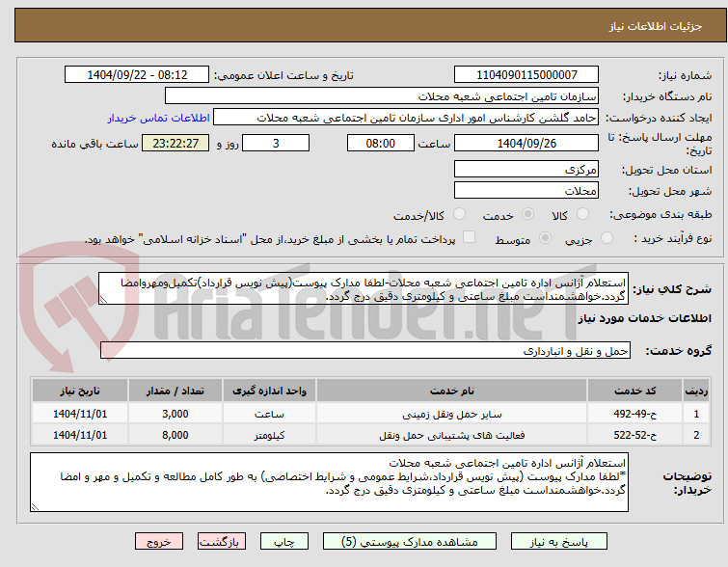This screenshot has height=567, width=728.
Task: Click the remaining time field 23:22:27
Action: 175,143
